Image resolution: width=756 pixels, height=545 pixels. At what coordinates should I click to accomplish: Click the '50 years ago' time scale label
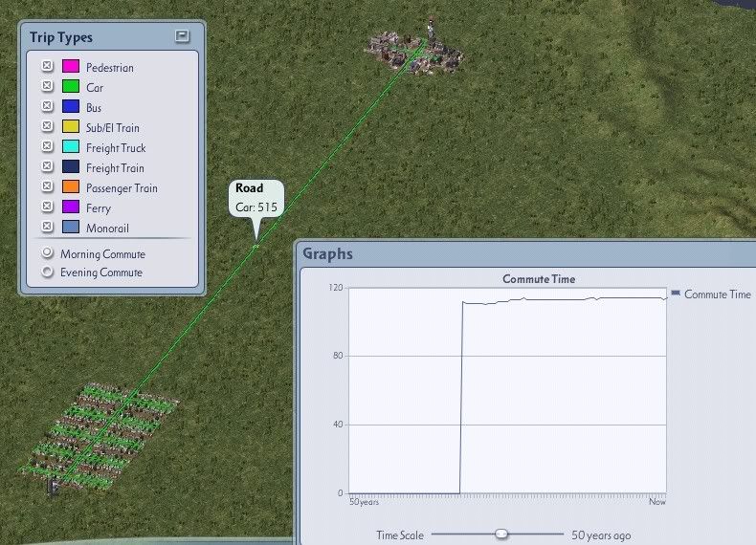click(x=601, y=534)
